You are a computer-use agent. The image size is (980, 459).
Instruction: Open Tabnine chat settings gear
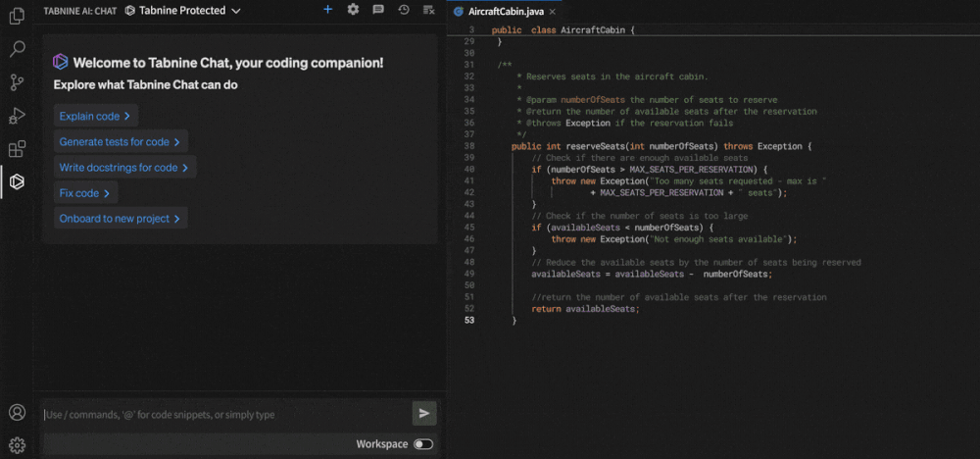click(x=353, y=10)
